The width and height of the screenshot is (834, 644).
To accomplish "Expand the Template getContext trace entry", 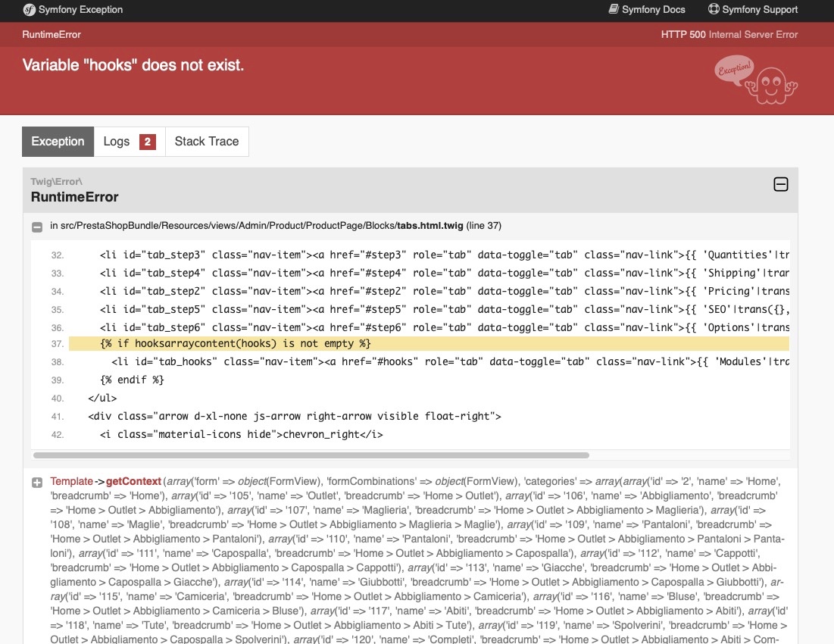I will tap(36, 483).
